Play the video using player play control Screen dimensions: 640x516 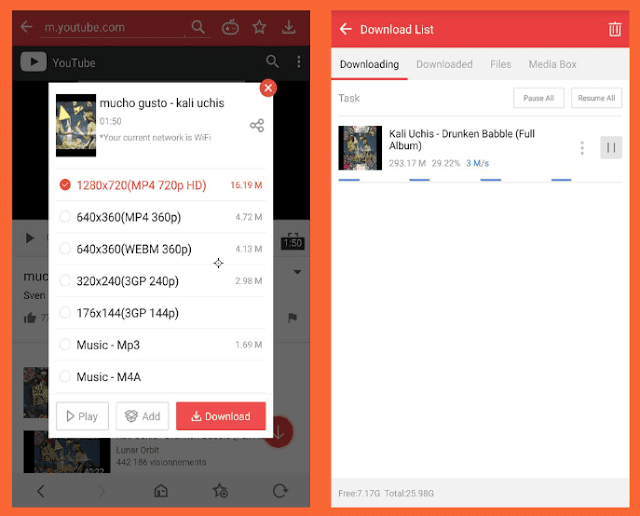pyautogui.click(x=30, y=238)
